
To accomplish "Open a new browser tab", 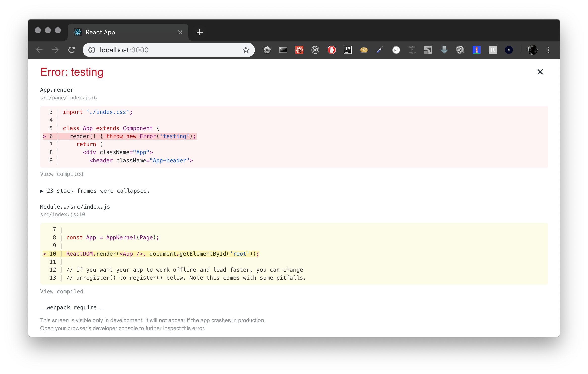I will point(199,32).
